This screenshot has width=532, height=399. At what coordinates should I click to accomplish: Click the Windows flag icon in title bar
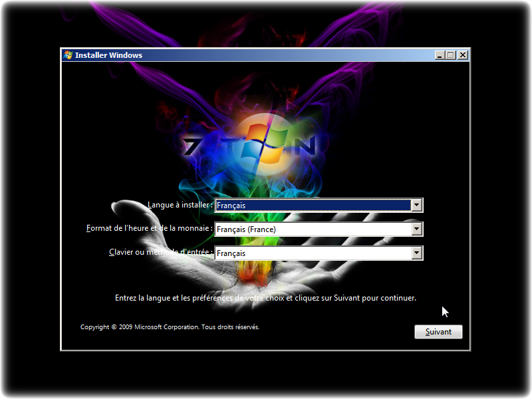click(68, 55)
